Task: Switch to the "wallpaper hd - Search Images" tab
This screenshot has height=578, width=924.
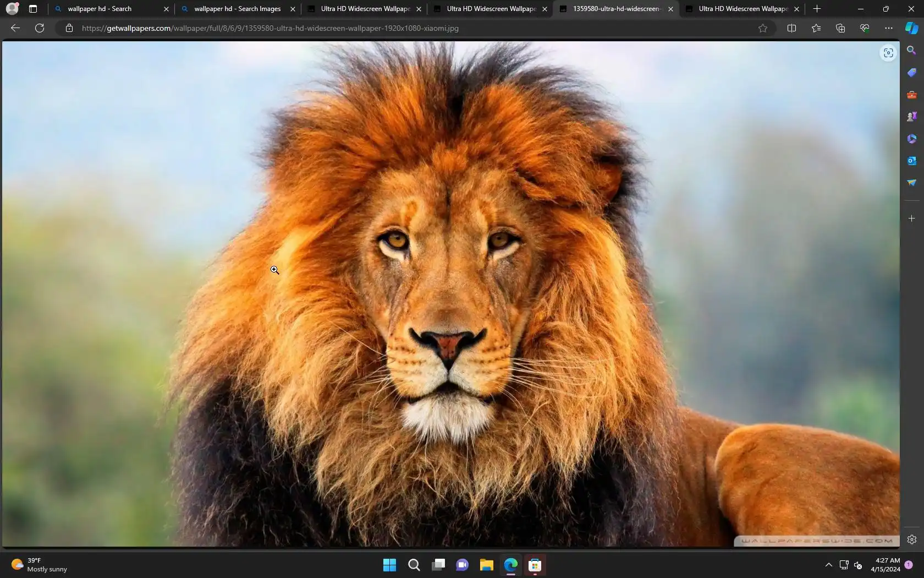Action: click(x=238, y=9)
